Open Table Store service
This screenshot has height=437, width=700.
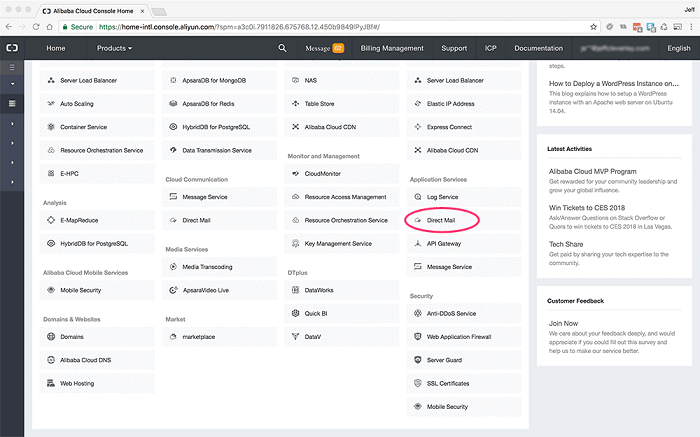coord(342,104)
